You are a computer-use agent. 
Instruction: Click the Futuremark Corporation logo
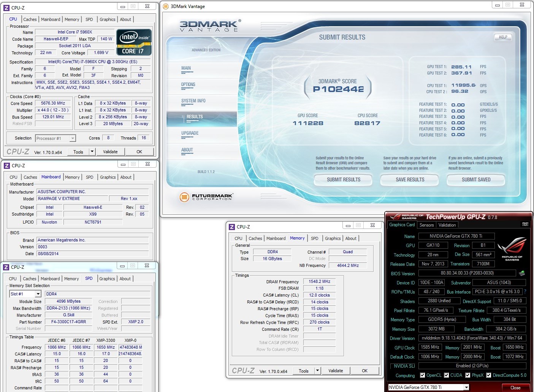(x=206, y=197)
